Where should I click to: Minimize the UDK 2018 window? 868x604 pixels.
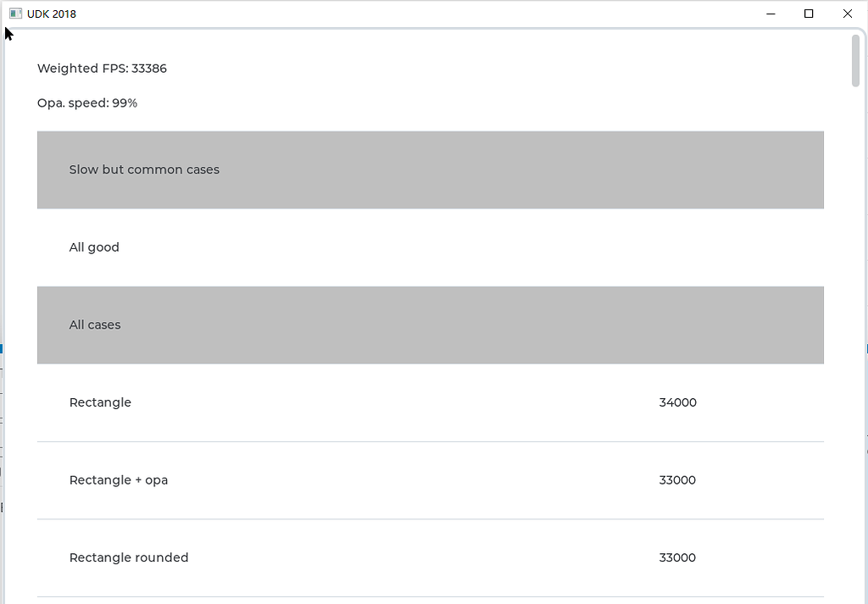pyautogui.click(x=771, y=14)
